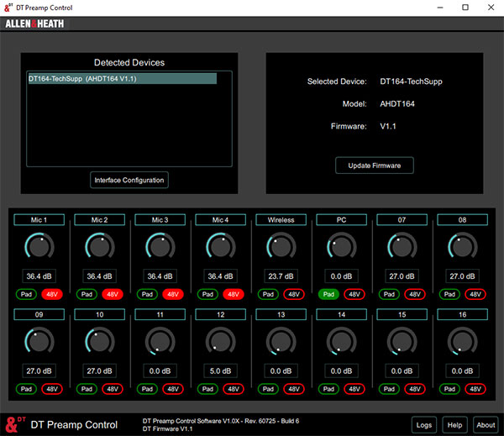Enable 48V on the PC channel
The image size is (504, 436).
pyautogui.click(x=354, y=294)
